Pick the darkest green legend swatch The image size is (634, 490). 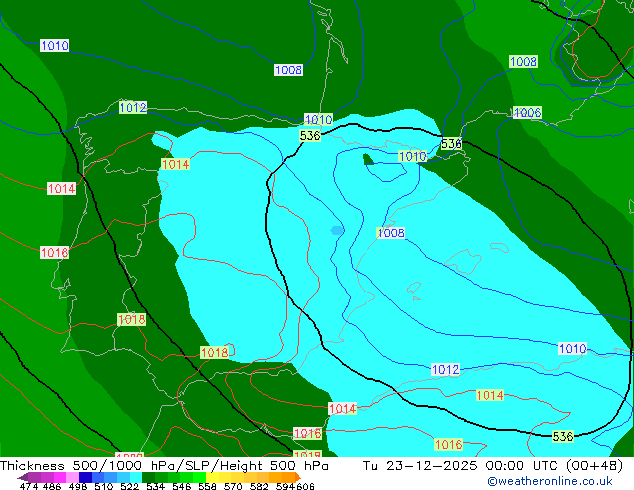[148, 477]
